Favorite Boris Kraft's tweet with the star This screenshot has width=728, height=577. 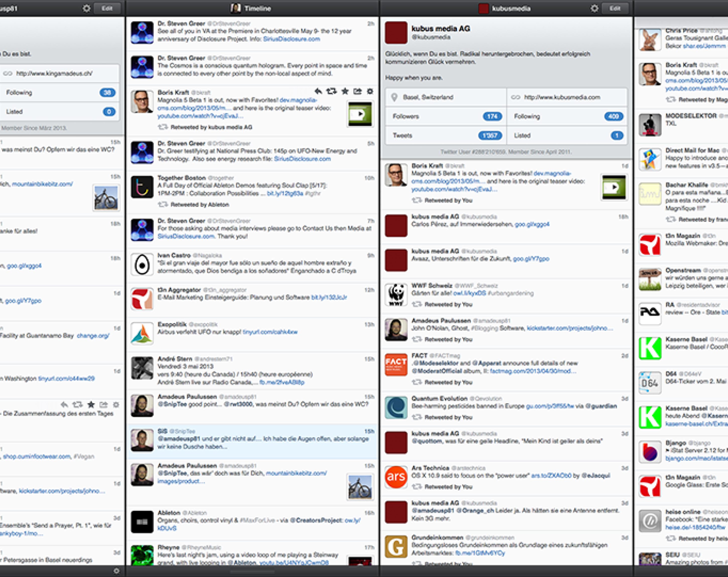(x=344, y=92)
